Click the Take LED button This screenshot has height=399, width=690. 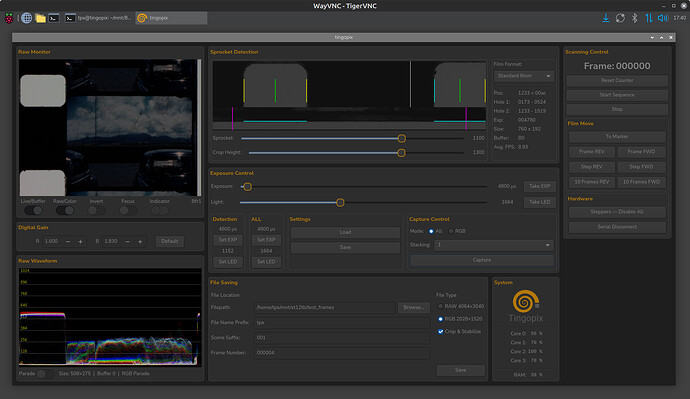(540, 202)
